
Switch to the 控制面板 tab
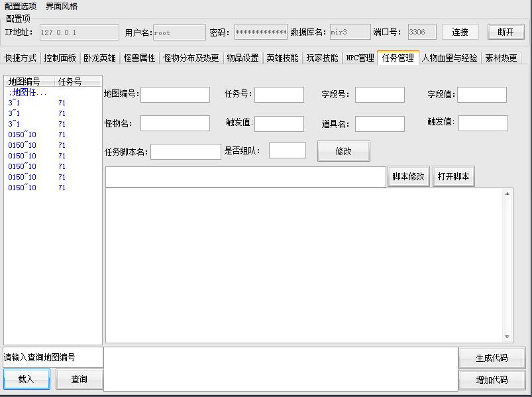[x=60, y=58]
